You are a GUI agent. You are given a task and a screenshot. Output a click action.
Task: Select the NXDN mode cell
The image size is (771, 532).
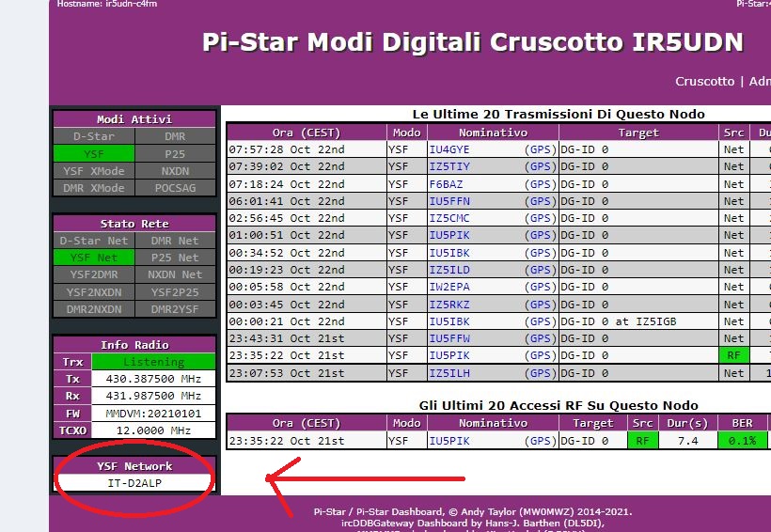point(175,171)
